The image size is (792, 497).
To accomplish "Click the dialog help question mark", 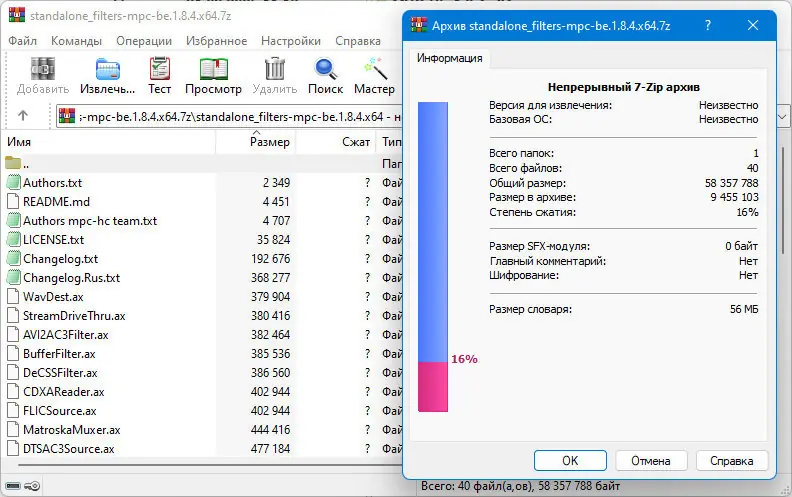I will [x=708, y=25].
